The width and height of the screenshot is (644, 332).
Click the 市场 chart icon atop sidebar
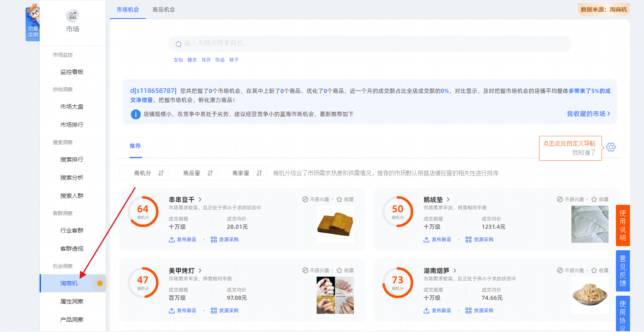tap(73, 16)
